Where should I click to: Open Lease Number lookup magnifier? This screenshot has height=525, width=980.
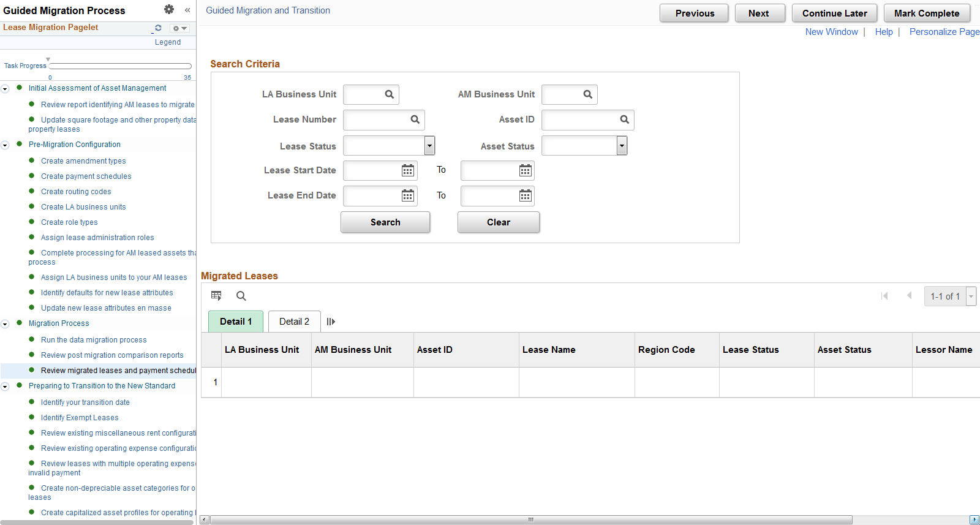point(415,119)
